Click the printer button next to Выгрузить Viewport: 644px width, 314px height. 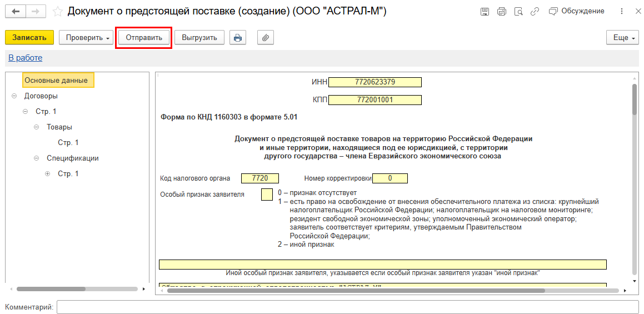238,38
